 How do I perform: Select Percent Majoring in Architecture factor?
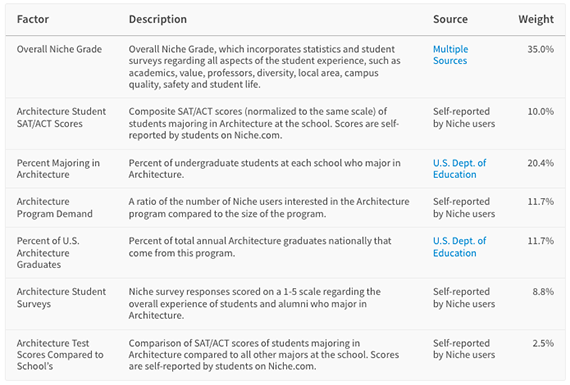58,169
